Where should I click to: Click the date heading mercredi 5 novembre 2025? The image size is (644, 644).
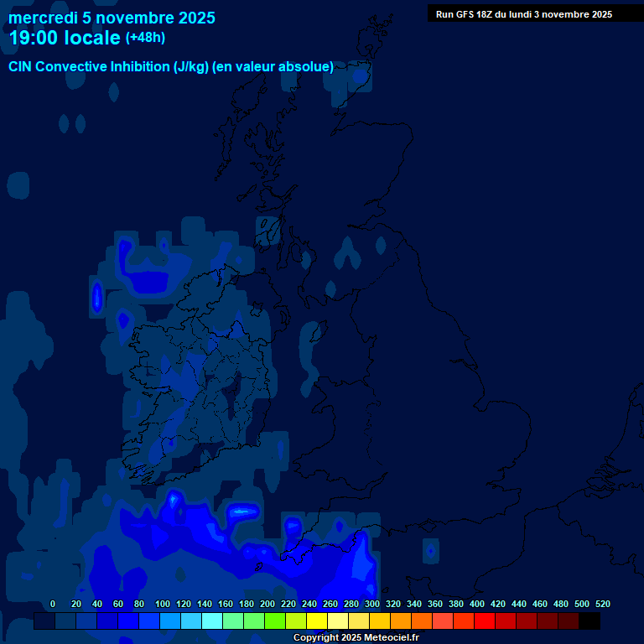tap(112, 18)
